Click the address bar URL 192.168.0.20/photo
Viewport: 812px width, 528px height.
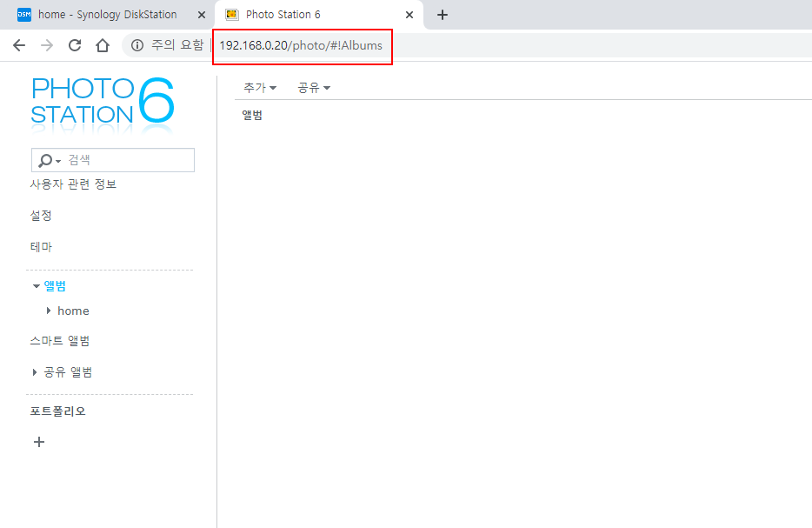pyautogui.click(x=301, y=45)
